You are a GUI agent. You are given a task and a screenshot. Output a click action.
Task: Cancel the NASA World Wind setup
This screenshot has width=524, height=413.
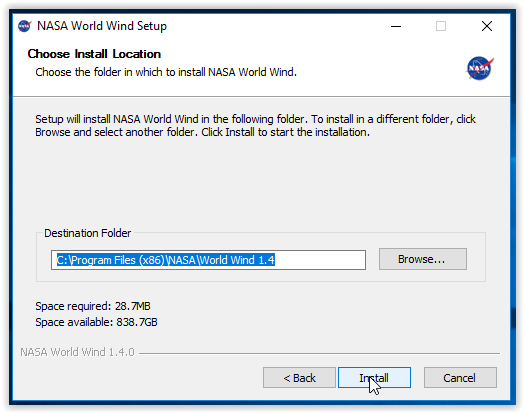click(460, 378)
